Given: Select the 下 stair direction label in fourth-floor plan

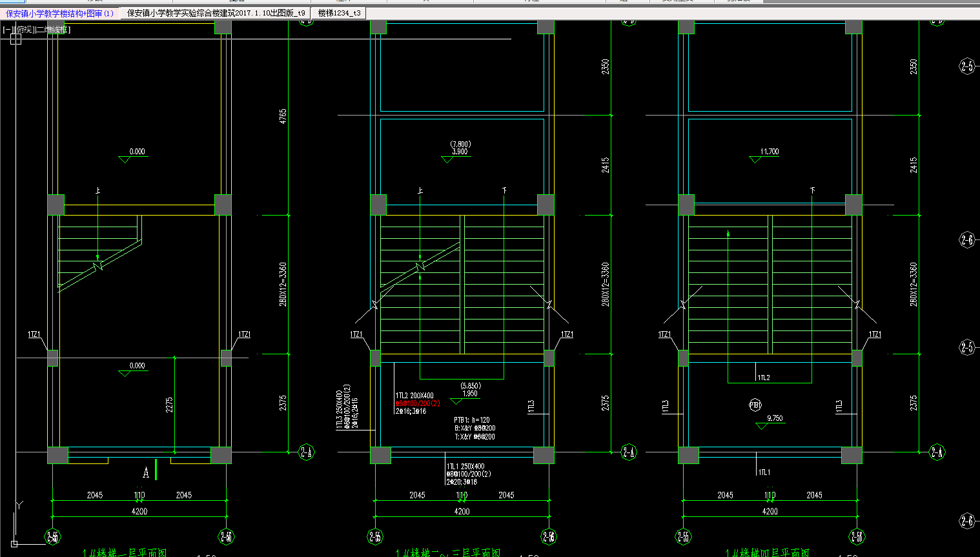Looking at the screenshot, I should coord(812,190).
